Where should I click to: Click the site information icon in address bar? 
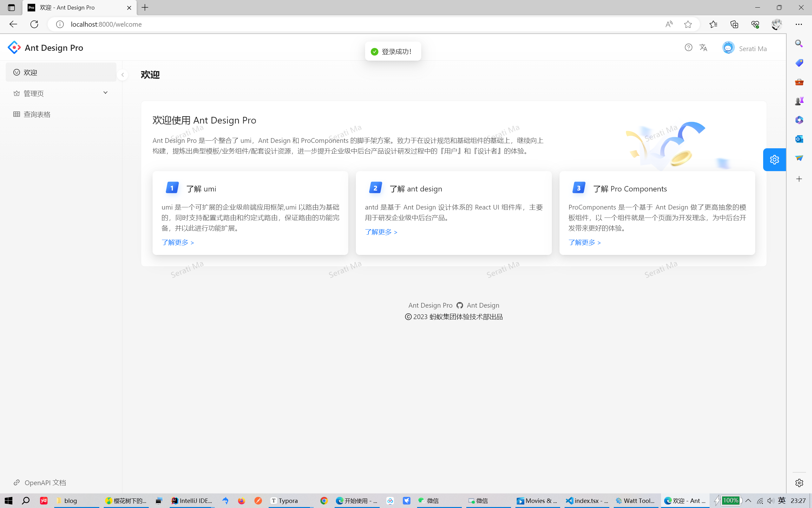pos(60,24)
